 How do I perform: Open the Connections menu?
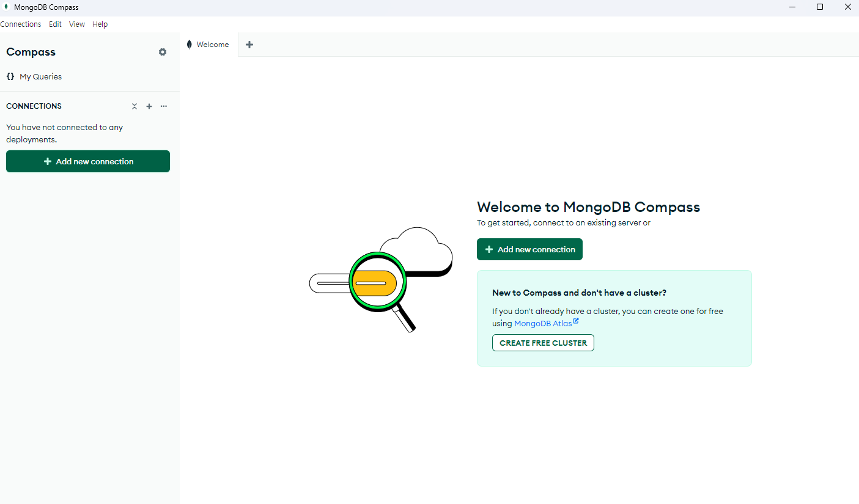click(21, 24)
